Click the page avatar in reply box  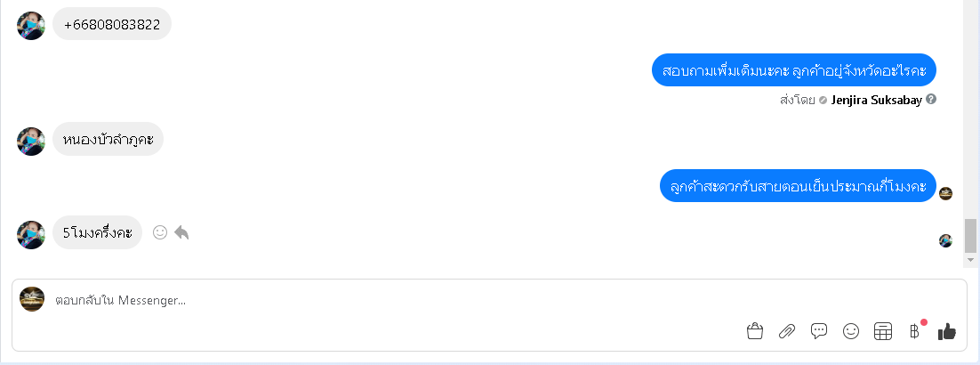tap(32, 299)
